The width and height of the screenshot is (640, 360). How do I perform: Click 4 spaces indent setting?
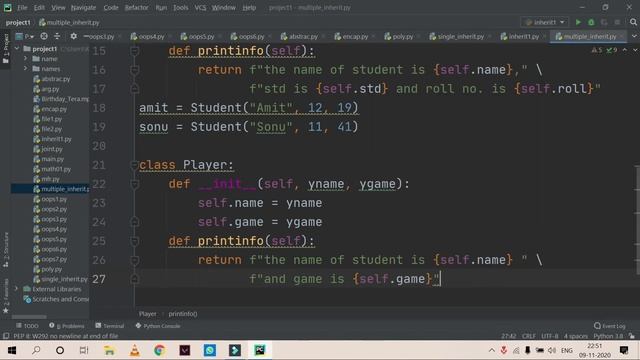[x=576, y=336]
